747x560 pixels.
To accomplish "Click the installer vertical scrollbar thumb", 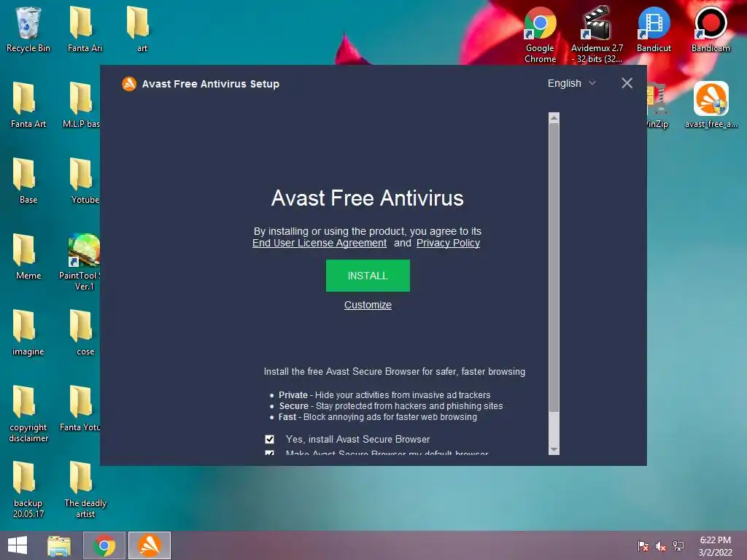I will click(x=554, y=268).
